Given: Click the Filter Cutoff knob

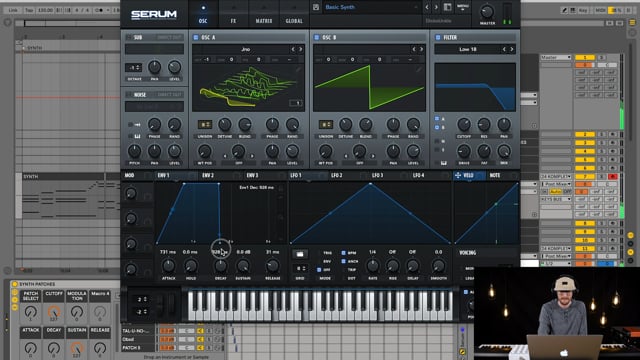Looking at the screenshot, I should [464, 124].
